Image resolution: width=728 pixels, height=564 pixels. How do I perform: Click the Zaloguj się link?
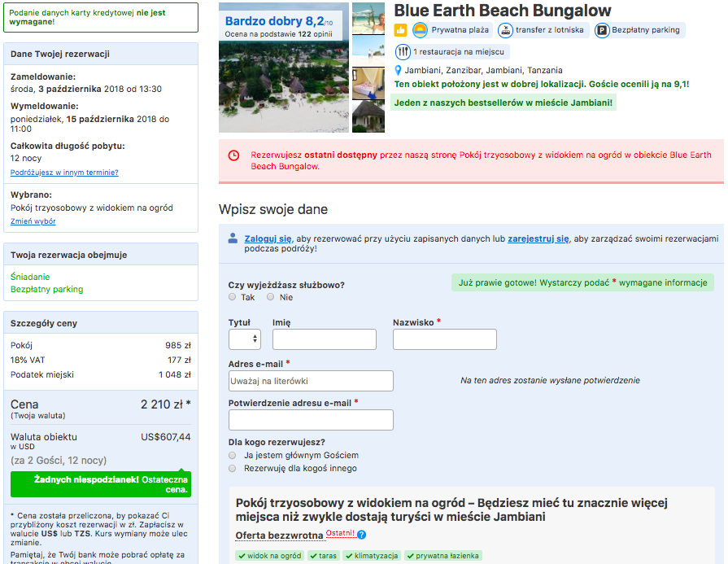pyautogui.click(x=268, y=238)
